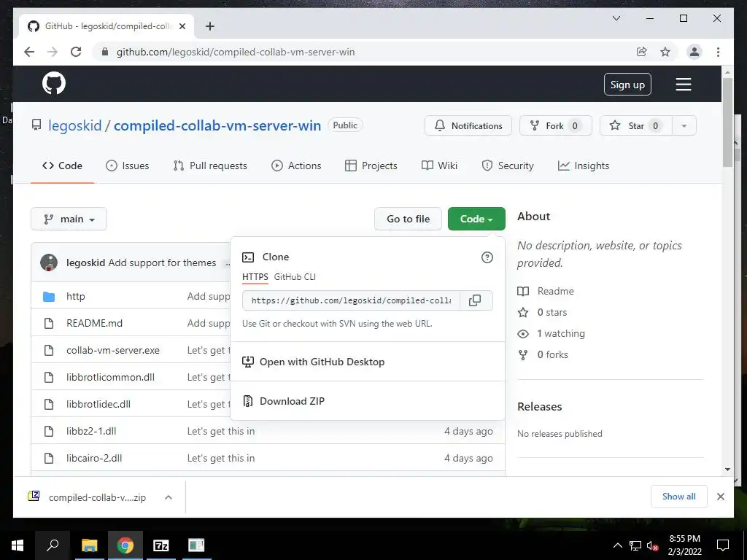
Task: Open the Wiki tab
Action: (439, 166)
